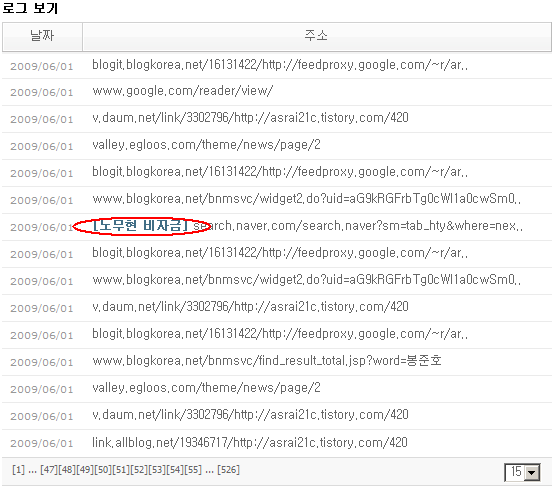Click the 로그 보기 heading
Viewport: 553px width, 489px height.
pyautogui.click(x=30, y=7)
